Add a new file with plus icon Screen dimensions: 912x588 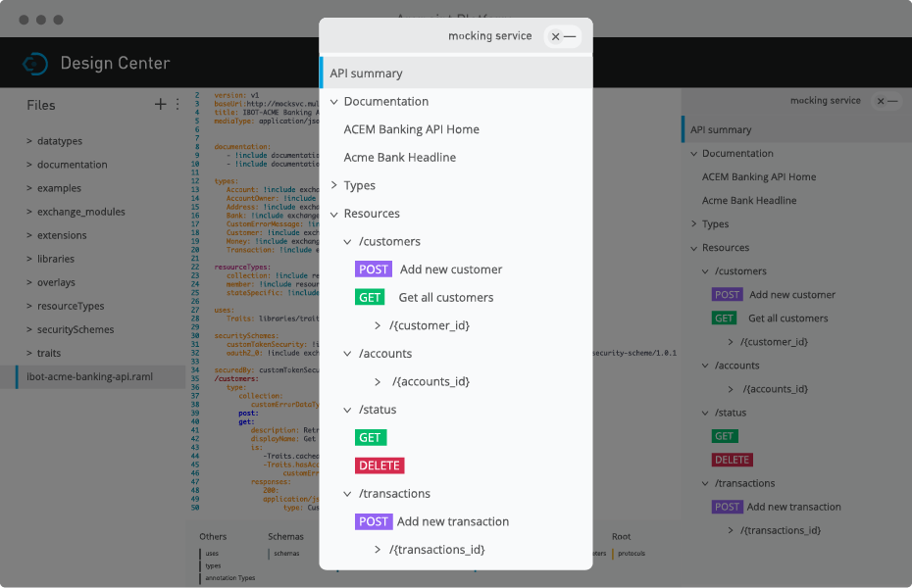pos(160,105)
